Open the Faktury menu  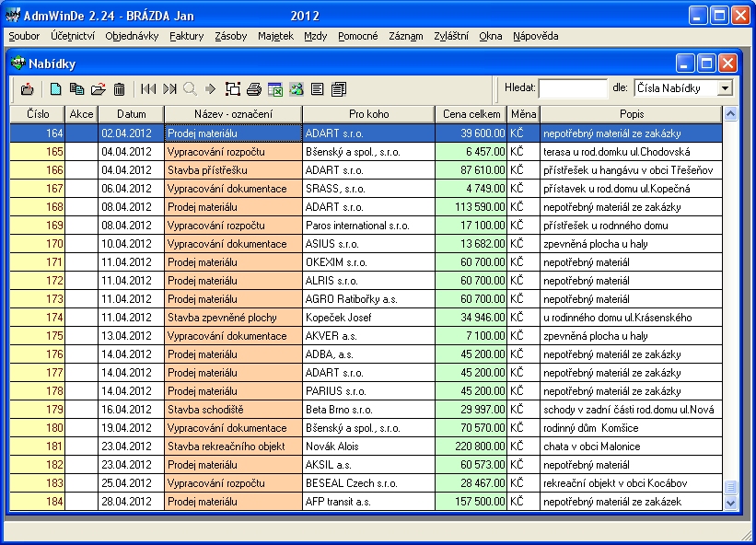pos(187,36)
